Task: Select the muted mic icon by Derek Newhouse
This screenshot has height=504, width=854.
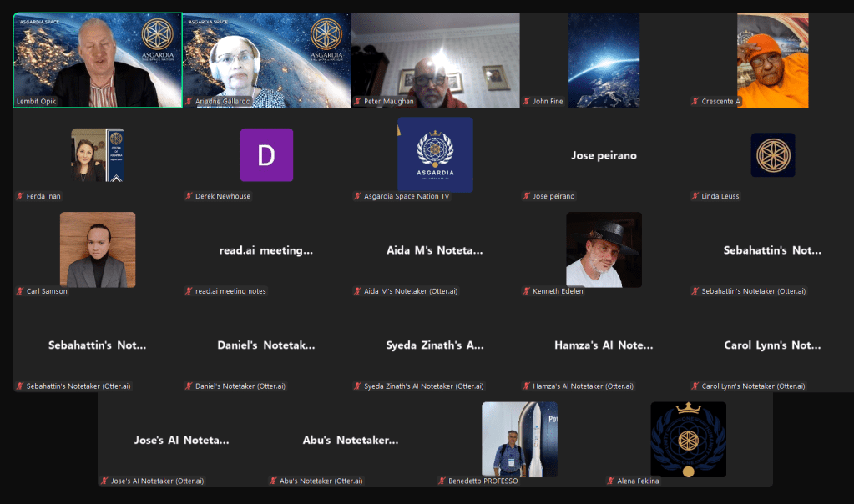Action: point(189,197)
